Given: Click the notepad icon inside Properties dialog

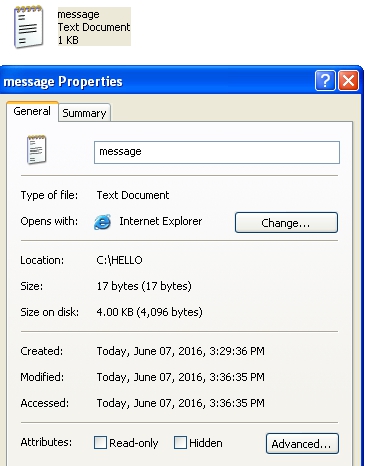Looking at the screenshot, I should (36, 150).
